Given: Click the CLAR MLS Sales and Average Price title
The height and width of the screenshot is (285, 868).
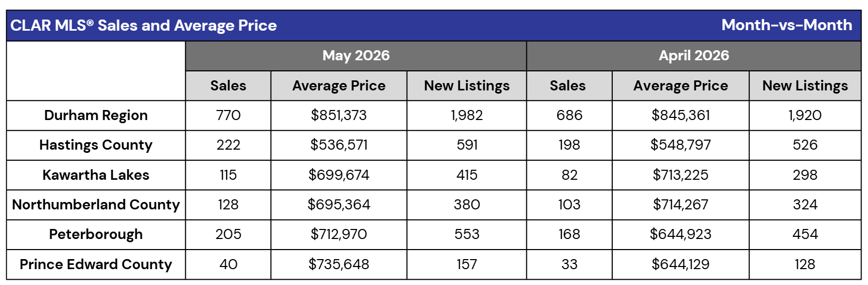Looking at the screenshot, I should [144, 25].
